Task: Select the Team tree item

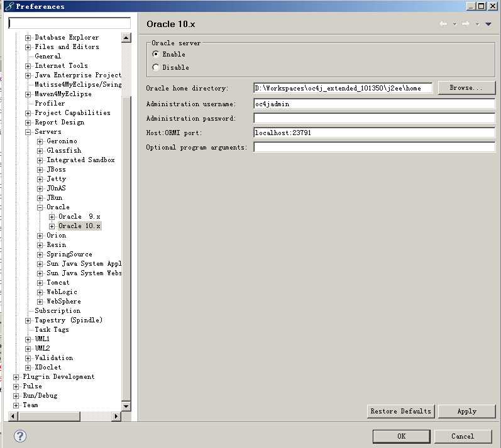Action: [x=30, y=405]
